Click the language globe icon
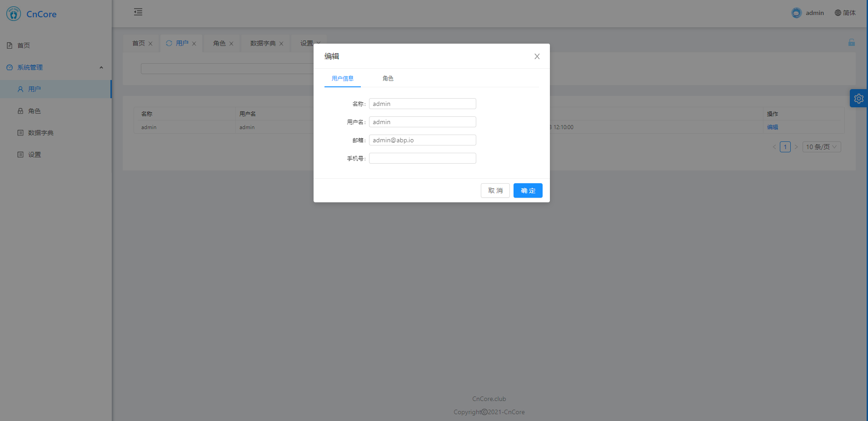The height and width of the screenshot is (421, 868). pyautogui.click(x=838, y=13)
